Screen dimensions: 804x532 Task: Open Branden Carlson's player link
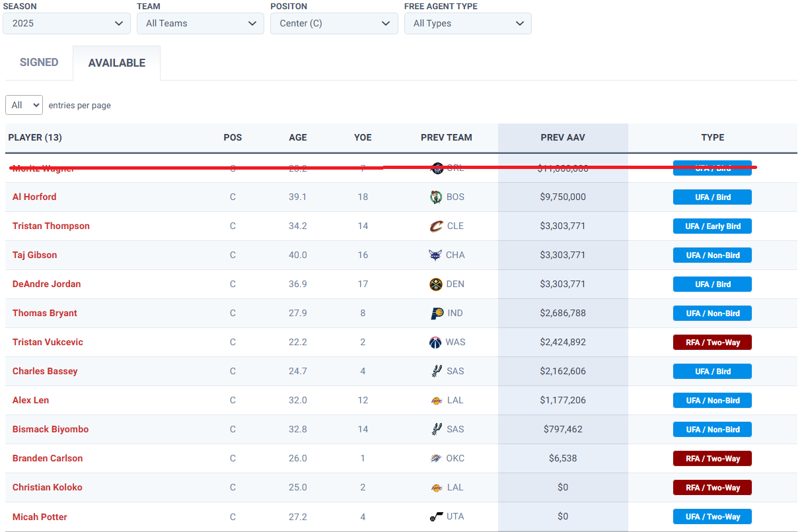tap(48, 458)
